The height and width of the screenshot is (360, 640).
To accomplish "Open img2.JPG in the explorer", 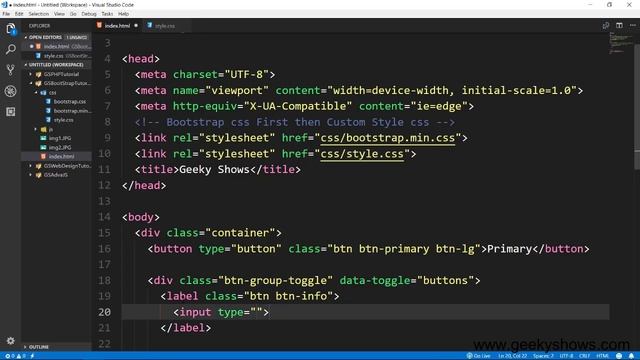I will [x=60, y=147].
